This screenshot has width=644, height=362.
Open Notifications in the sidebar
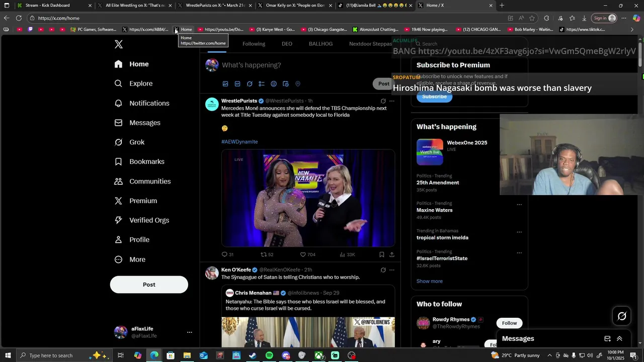click(142, 103)
